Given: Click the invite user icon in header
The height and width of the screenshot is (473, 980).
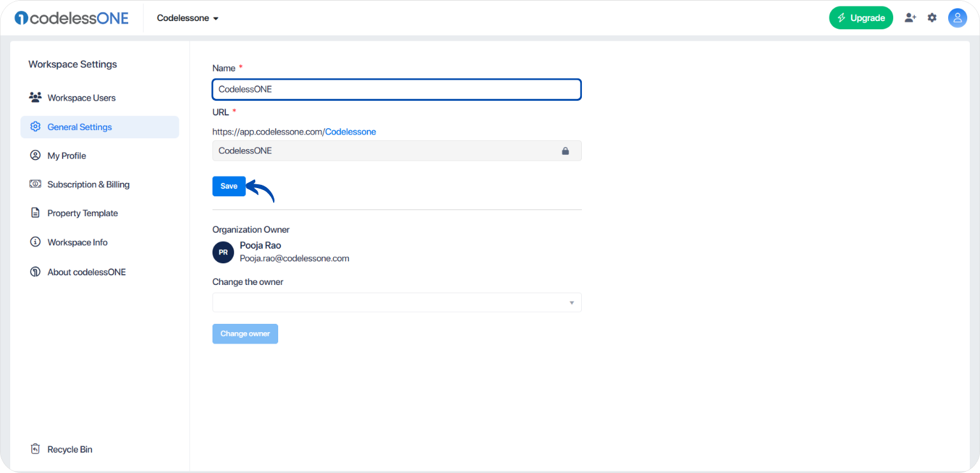Looking at the screenshot, I should pos(910,18).
